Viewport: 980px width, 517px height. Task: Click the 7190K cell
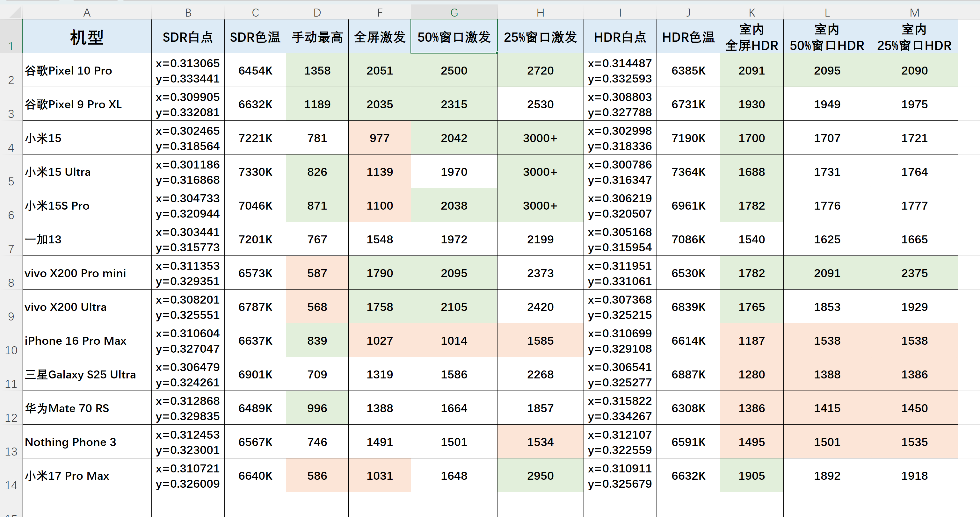pos(688,138)
